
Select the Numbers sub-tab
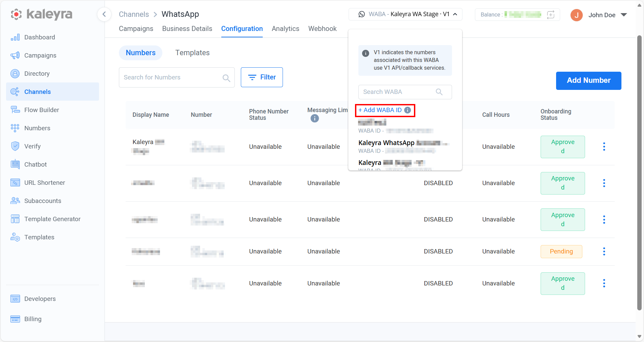[140, 53]
